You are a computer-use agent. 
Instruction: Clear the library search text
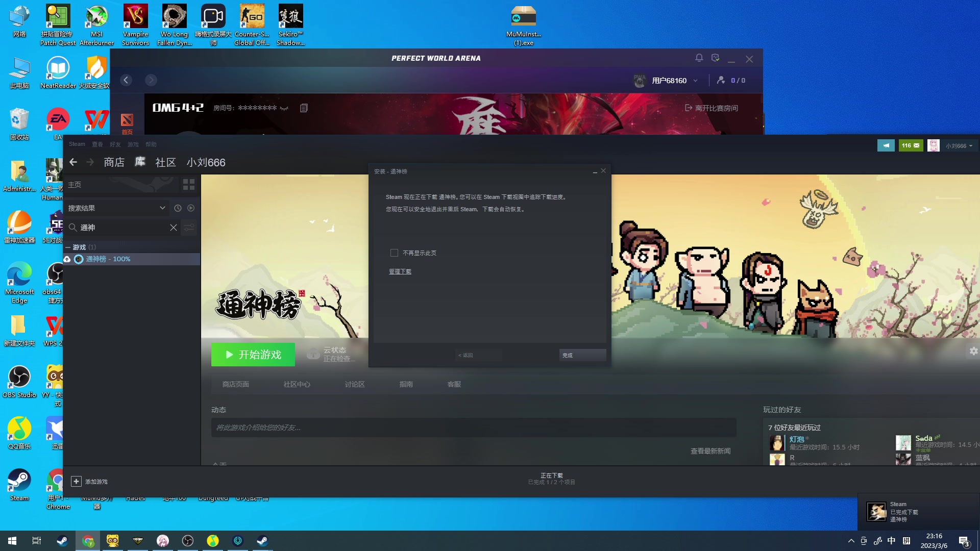click(x=174, y=228)
